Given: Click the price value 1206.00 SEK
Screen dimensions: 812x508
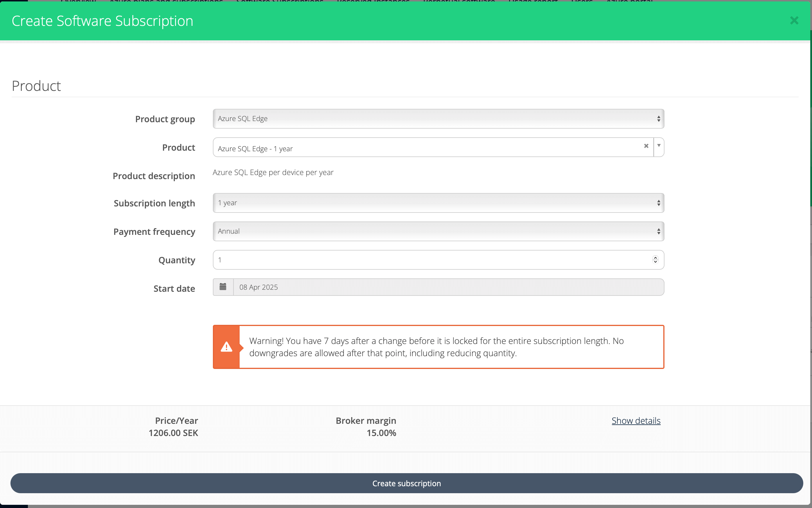Looking at the screenshot, I should point(173,433).
